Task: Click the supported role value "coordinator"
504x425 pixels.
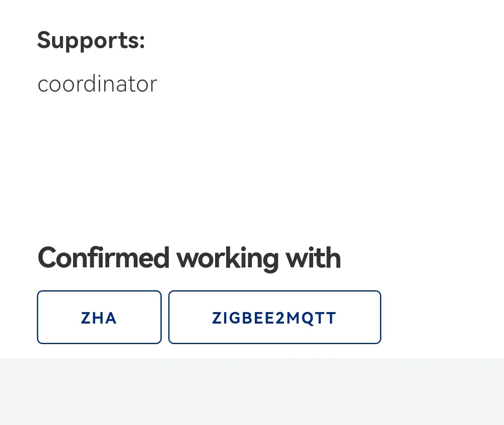Action: pos(97,84)
